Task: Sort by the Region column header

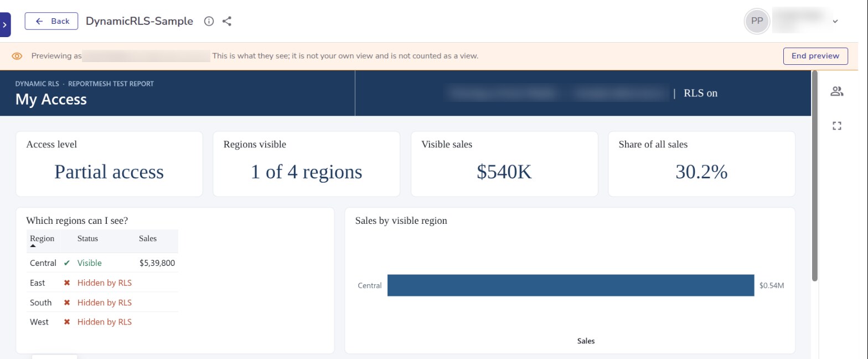Action: pos(42,239)
